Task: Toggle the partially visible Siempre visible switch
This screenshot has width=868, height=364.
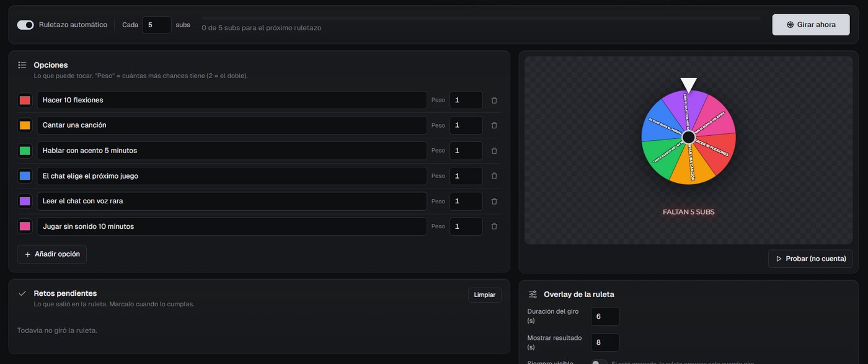Action: tap(599, 362)
